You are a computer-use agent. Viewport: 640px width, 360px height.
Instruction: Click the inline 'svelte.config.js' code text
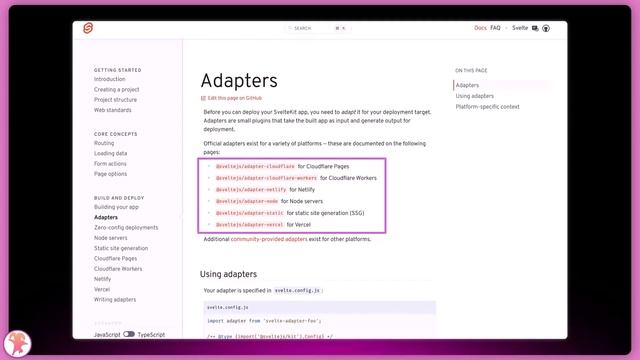[x=298, y=291]
